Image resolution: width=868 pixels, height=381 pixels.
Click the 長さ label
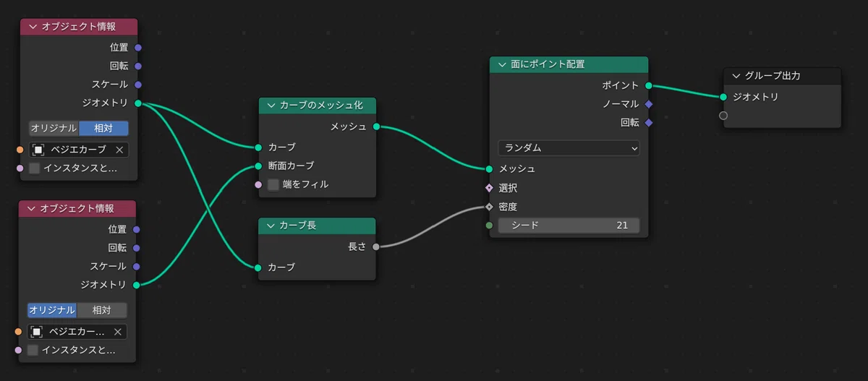(x=357, y=247)
